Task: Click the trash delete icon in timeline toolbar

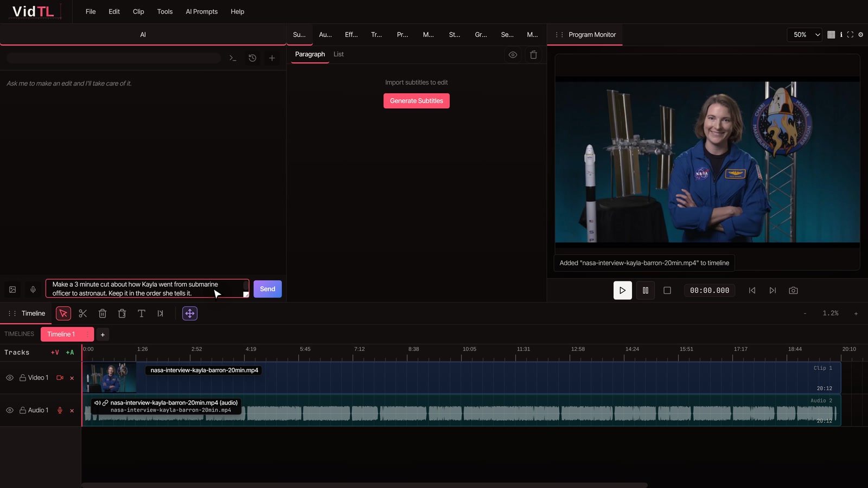Action: click(x=103, y=313)
